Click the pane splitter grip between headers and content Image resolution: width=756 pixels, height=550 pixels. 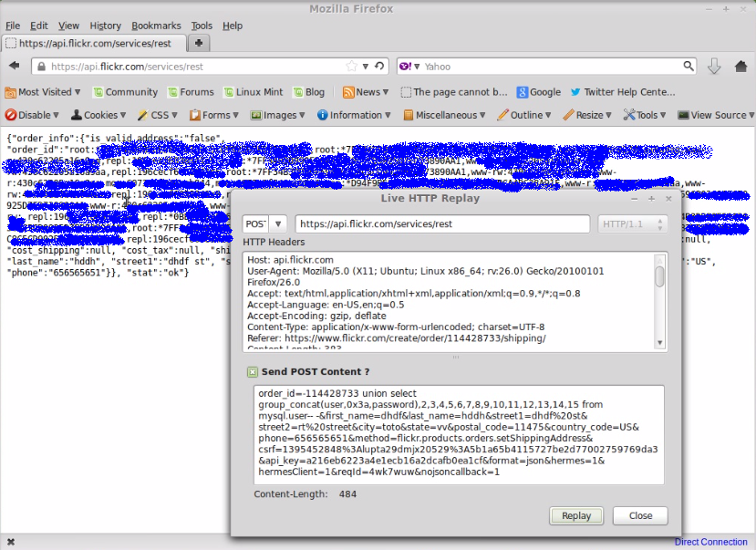456,358
